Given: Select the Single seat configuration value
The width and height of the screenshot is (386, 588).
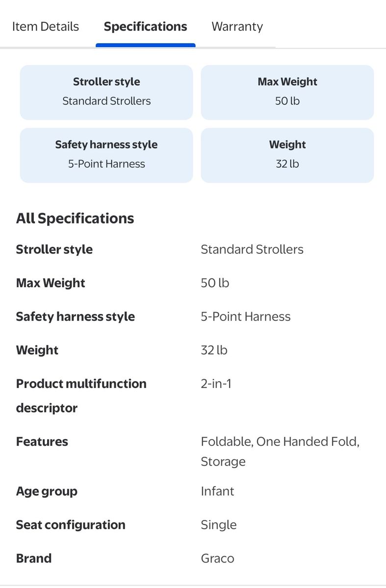Looking at the screenshot, I should (219, 525).
